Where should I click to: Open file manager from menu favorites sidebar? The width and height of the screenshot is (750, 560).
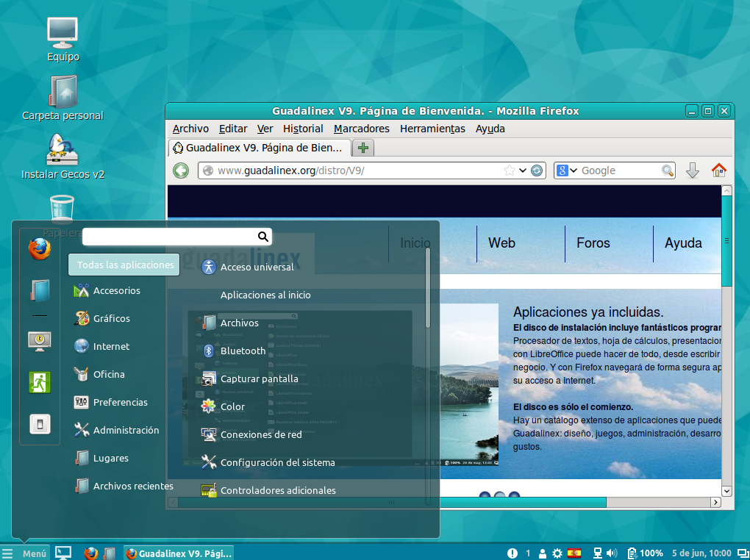(x=40, y=290)
